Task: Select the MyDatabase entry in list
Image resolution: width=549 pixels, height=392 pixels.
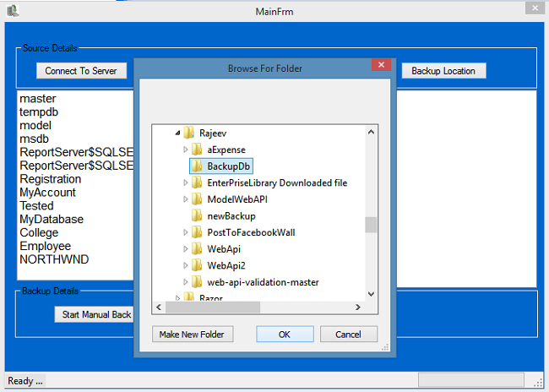Action: point(52,219)
